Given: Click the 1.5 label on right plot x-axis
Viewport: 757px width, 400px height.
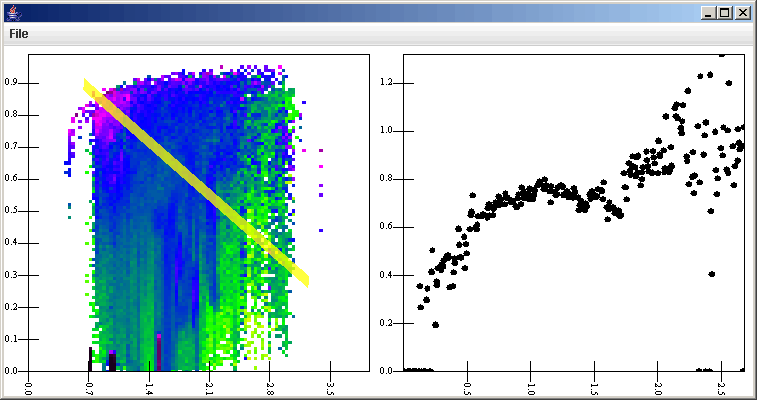Looking at the screenshot, I should [x=595, y=388].
